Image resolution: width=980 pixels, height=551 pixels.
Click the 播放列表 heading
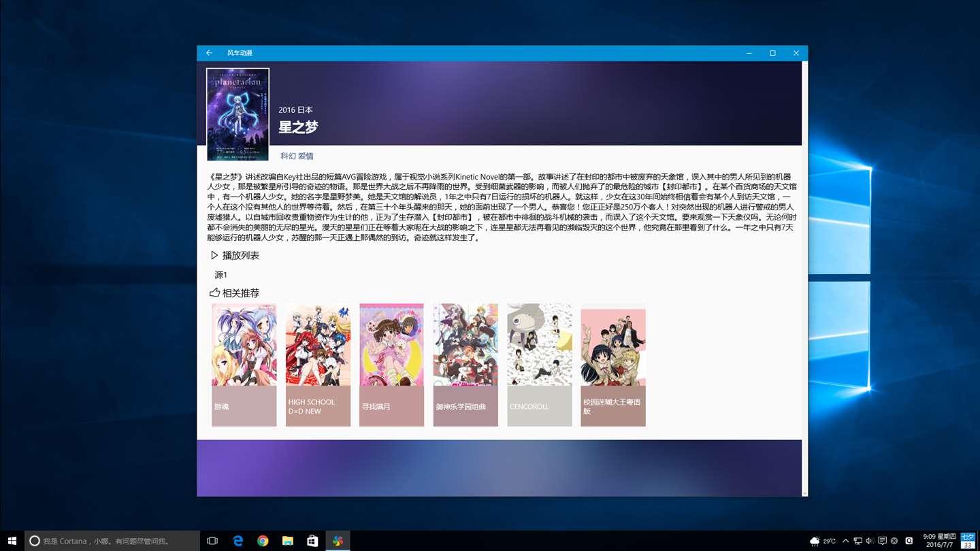coord(240,255)
